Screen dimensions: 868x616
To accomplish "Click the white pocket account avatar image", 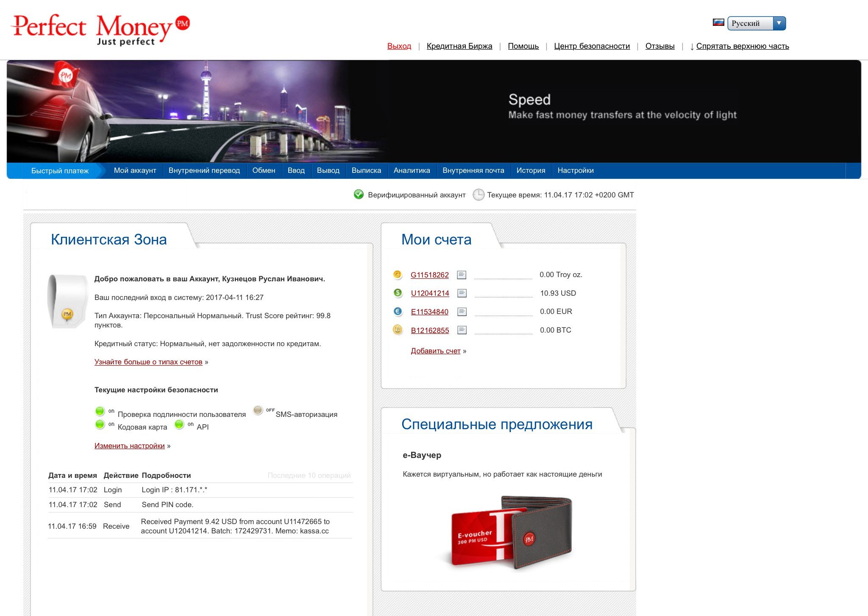I will (67, 301).
